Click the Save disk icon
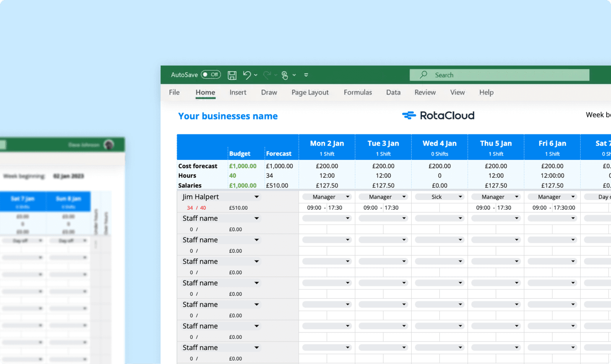This screenshot has width=611, height=364. (x=232, y=75)
